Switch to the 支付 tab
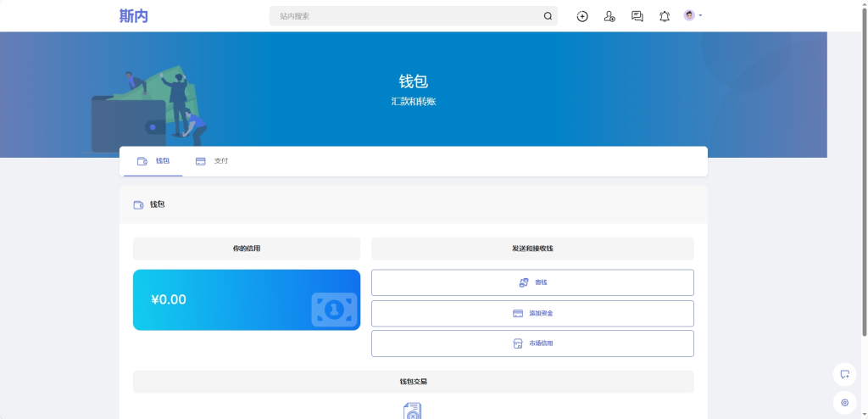Screen dimensions: 868x419 coord(211,161)
